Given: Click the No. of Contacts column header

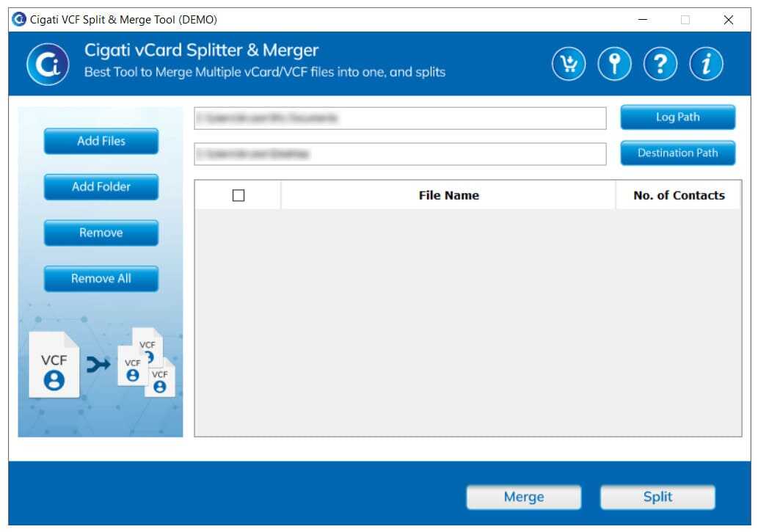Looking at the screenshot, I should point(679,195).
